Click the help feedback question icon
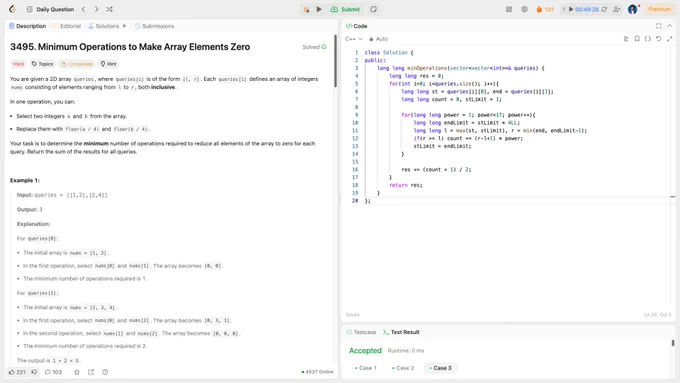 point(105,372)
